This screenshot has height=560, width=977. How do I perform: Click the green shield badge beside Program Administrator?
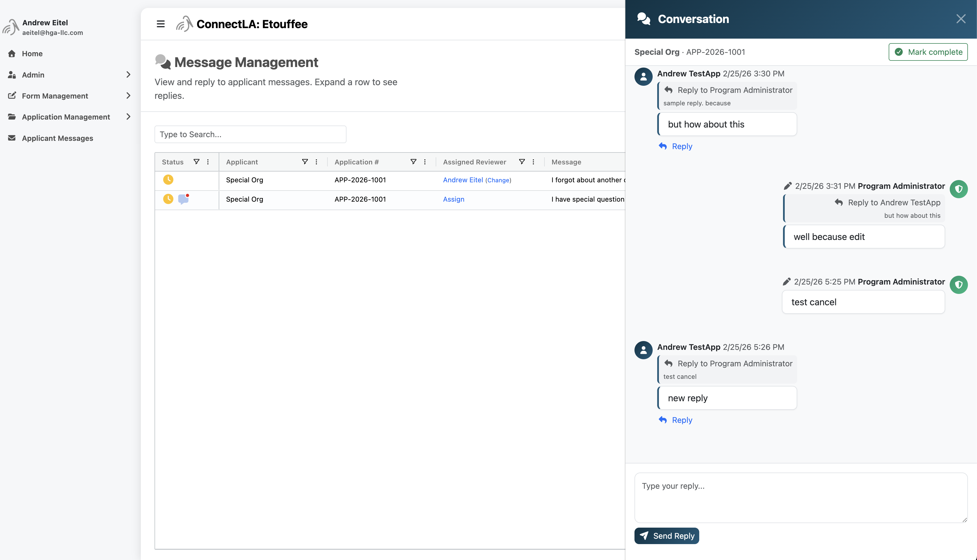(959, 189)
